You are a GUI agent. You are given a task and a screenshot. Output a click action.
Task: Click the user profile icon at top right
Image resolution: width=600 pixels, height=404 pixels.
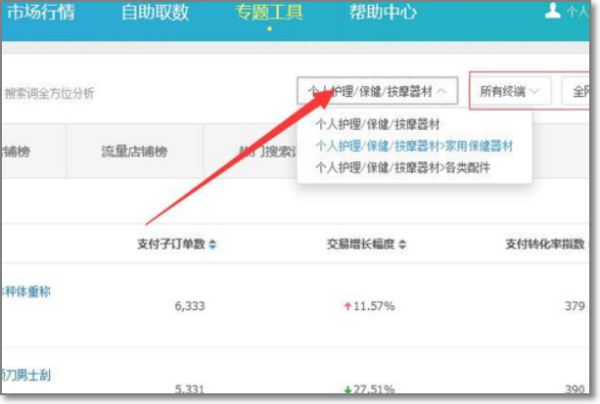click(552, 12)
